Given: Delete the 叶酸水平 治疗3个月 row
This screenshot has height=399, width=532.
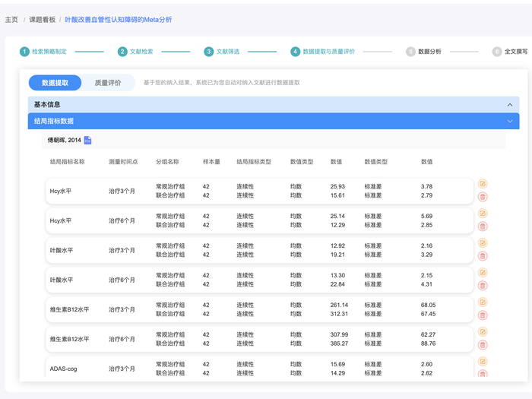Looking at the screenshot, I should tap(483, 256).
